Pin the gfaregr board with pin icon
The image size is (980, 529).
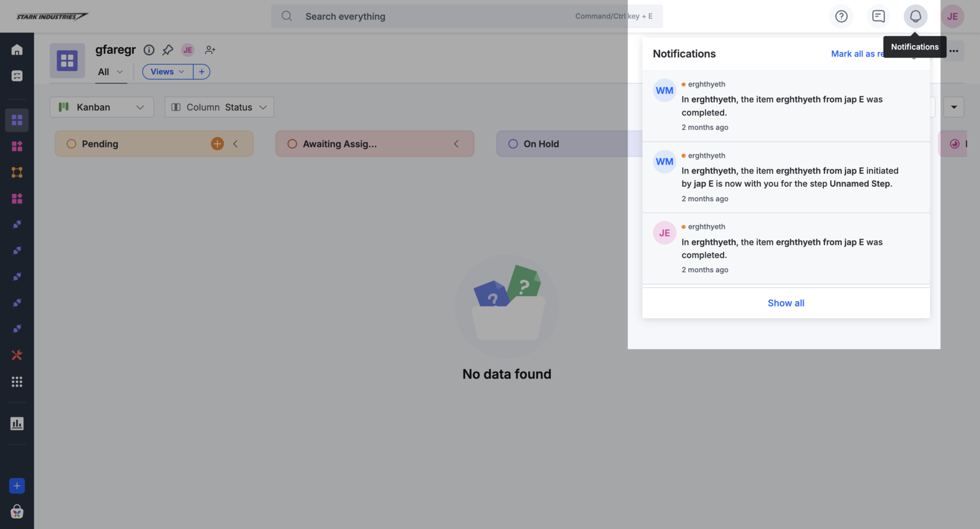point(168,50)
